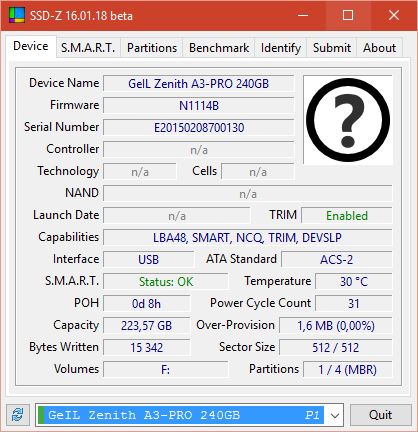Click the NAND n/a field
The height and width of the screenshot is (432, 418).
tap(248, 194)
